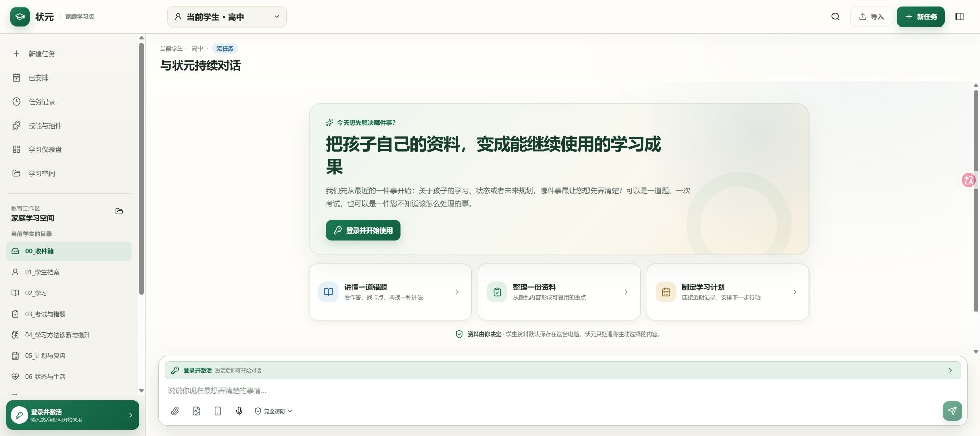980x436 pixels.
Task: Open 已安排 scheduled tasks
Action: [x=69, y=78]
